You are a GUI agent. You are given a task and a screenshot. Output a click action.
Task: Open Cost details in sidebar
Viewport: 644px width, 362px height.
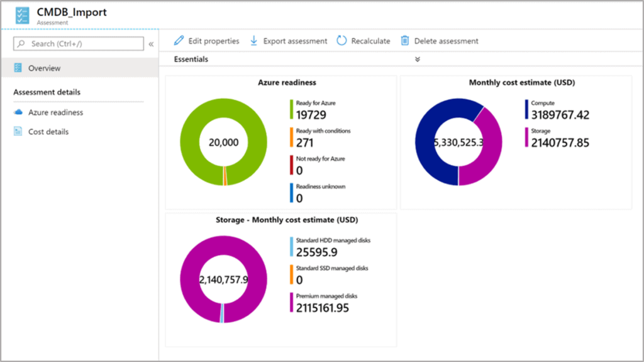(x=48, y=132)
